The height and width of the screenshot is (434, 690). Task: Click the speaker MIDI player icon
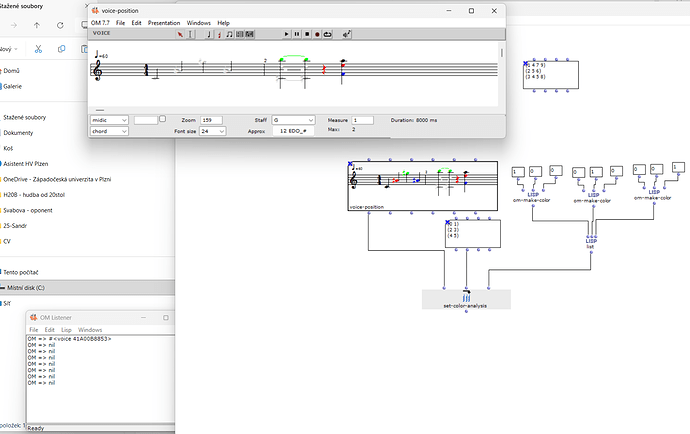[347, 34]
